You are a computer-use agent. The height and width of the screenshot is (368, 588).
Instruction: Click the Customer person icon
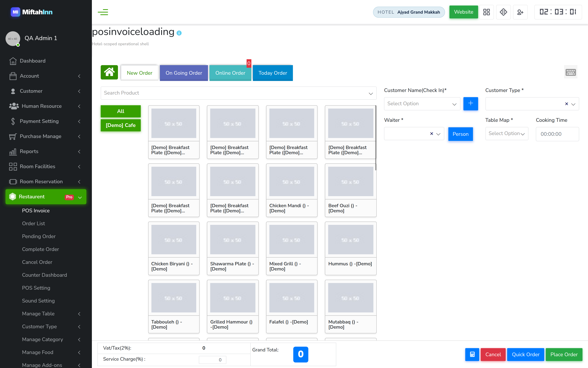pos(13,91)
